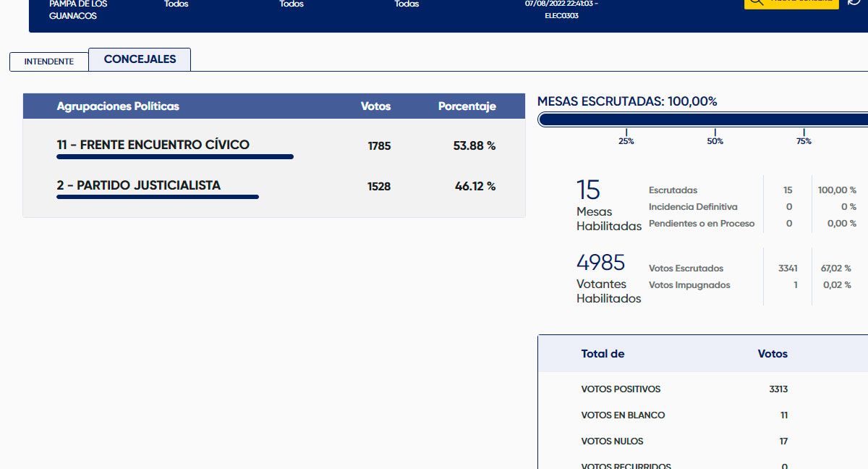The width and height of the screenshot is (868, 469).
Task: Click the Votos Nulos row
Action: pyautogui.click(x=612, y=441)
